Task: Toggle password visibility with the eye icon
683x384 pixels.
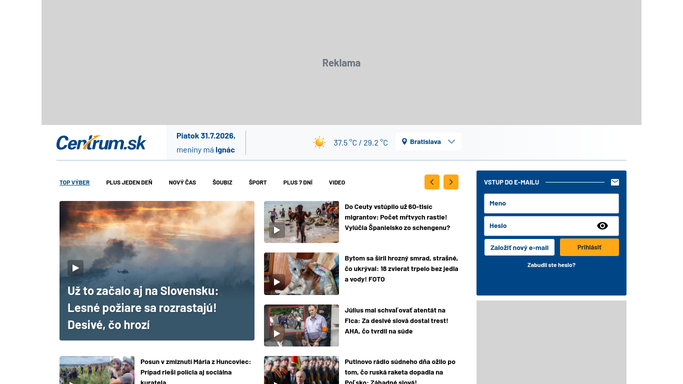Action: [x=602, y=226]
